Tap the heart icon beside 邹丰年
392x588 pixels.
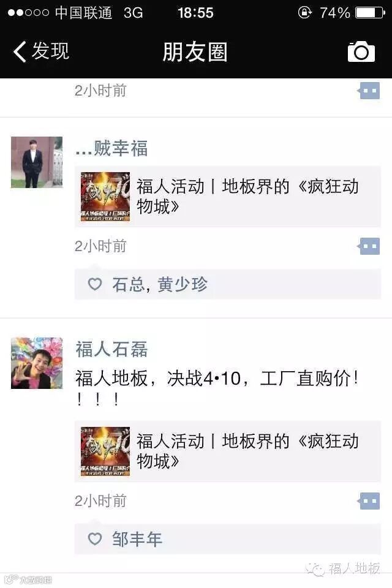coord(95,539)
